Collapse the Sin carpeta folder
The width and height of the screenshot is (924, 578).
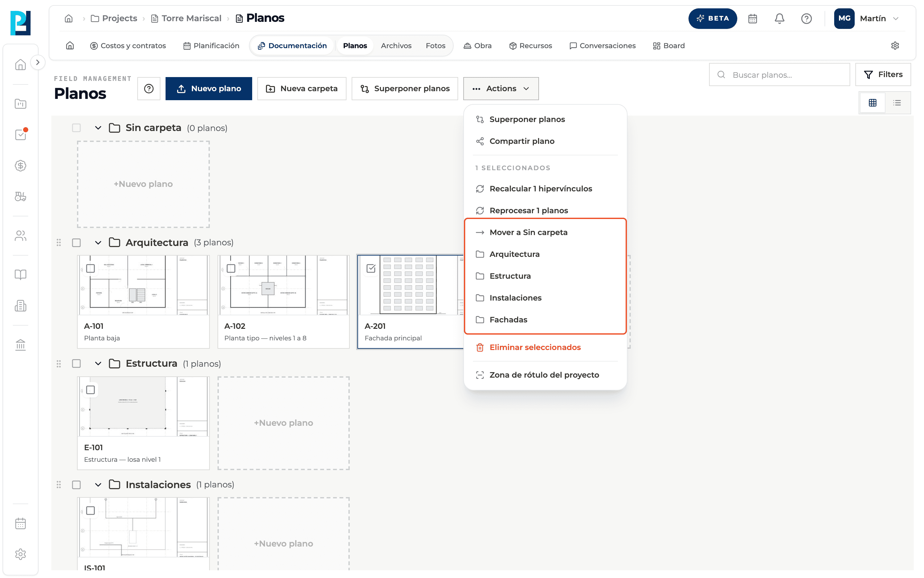(98, 128)
